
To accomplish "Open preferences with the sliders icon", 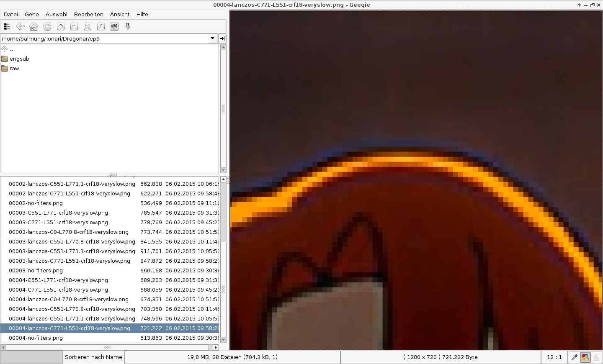I will [x=114, y=26].
